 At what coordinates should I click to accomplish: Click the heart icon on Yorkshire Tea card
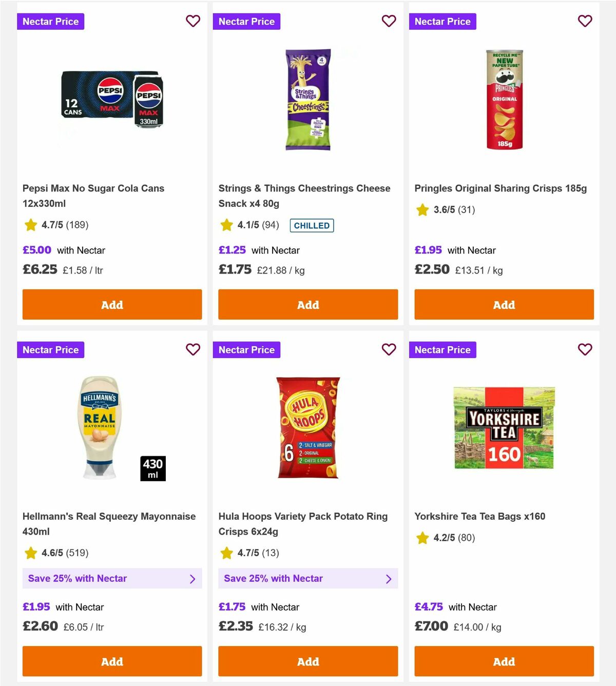(585, 349)
